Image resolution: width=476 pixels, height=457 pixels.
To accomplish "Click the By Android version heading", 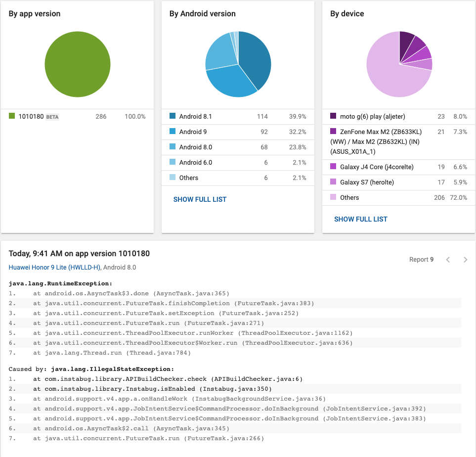I will (203, 14).
